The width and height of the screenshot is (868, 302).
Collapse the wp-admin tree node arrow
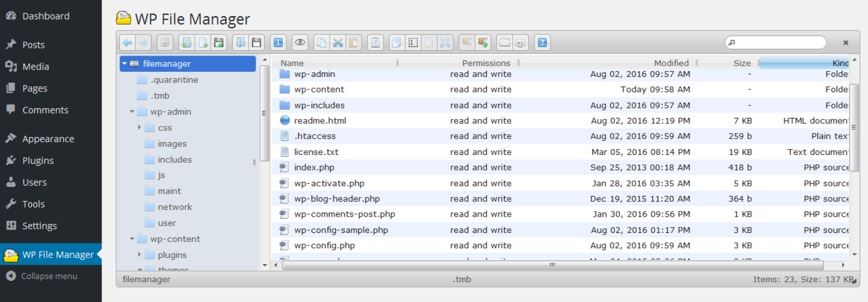[132, 112]
